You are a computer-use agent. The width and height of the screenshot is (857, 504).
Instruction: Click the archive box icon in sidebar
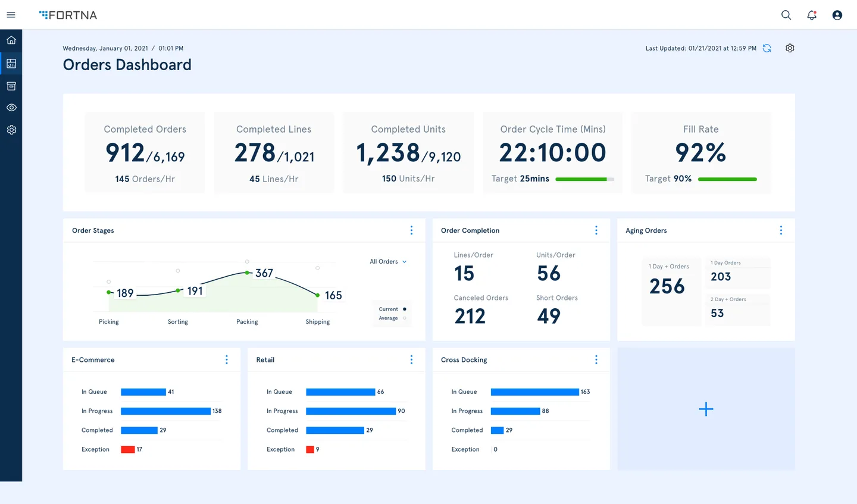[x=11, y=86]
